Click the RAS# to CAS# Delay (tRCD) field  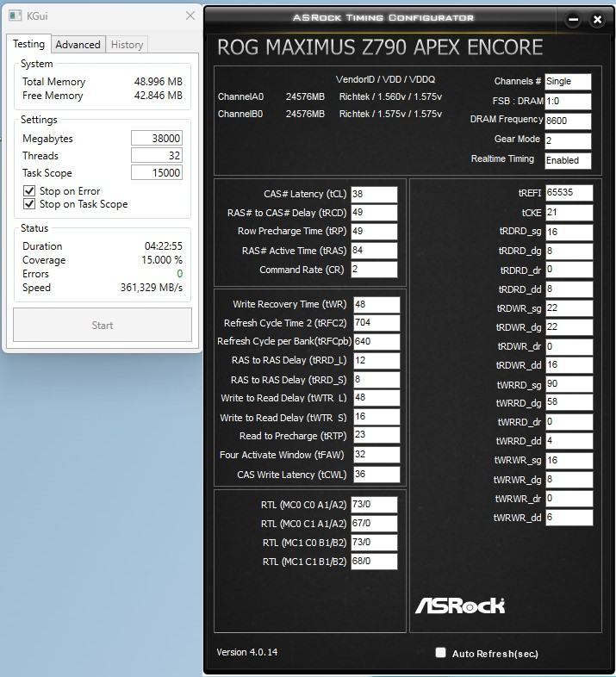374,213
